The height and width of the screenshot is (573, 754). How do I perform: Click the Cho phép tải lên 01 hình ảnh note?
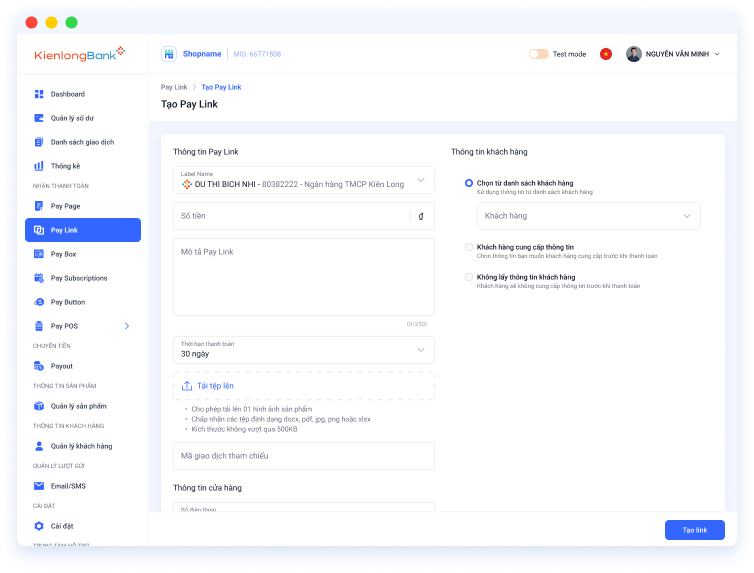[251, 409]
